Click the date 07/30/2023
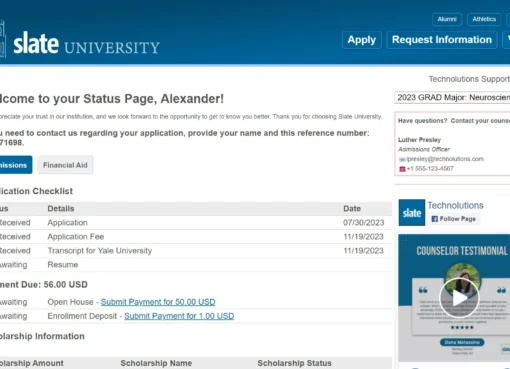 pyautogui.click(x=364, y=223)
